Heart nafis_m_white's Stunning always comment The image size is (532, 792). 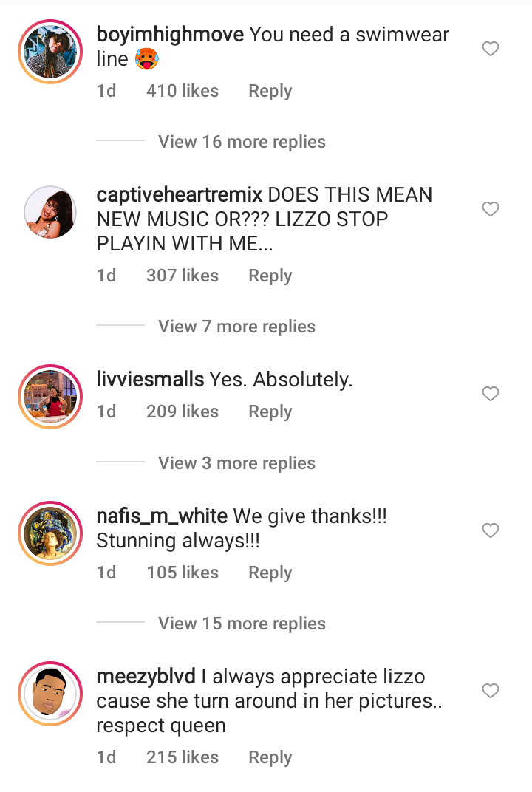[x=491, y=530]
